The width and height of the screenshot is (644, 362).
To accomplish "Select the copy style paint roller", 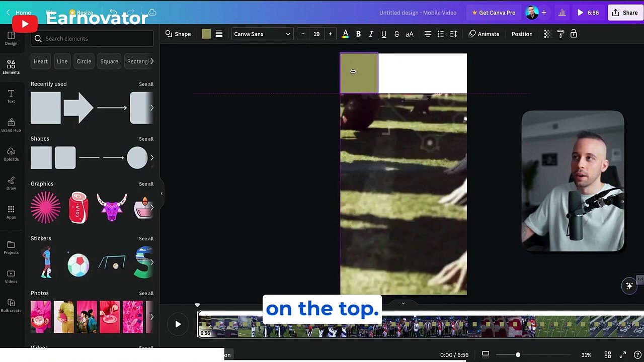I will tap(560, 34).
